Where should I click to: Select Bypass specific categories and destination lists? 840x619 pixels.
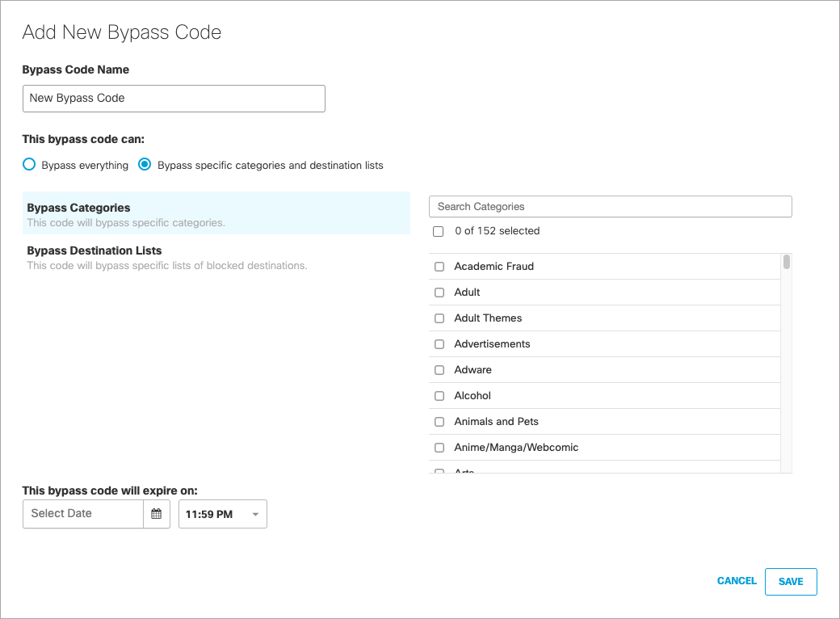click(x=145, y=164)
